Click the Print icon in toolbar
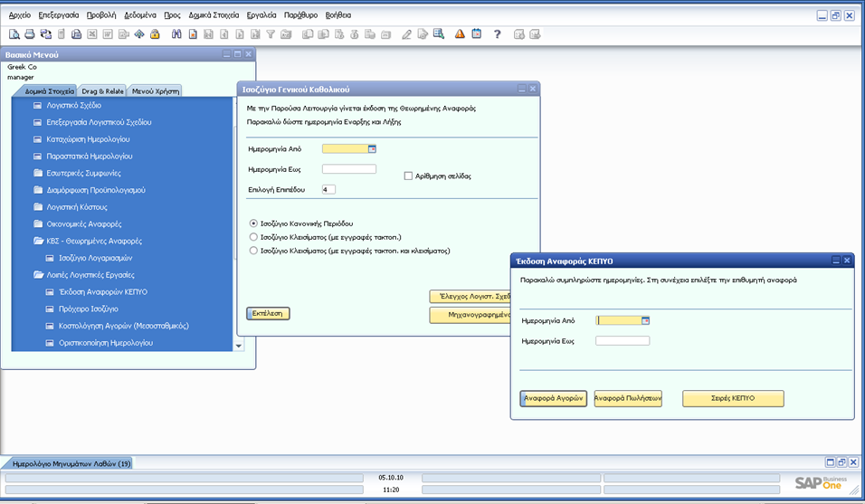Image resolution: width=865 pixels, height=504 pixels. [x=30, y=34]
